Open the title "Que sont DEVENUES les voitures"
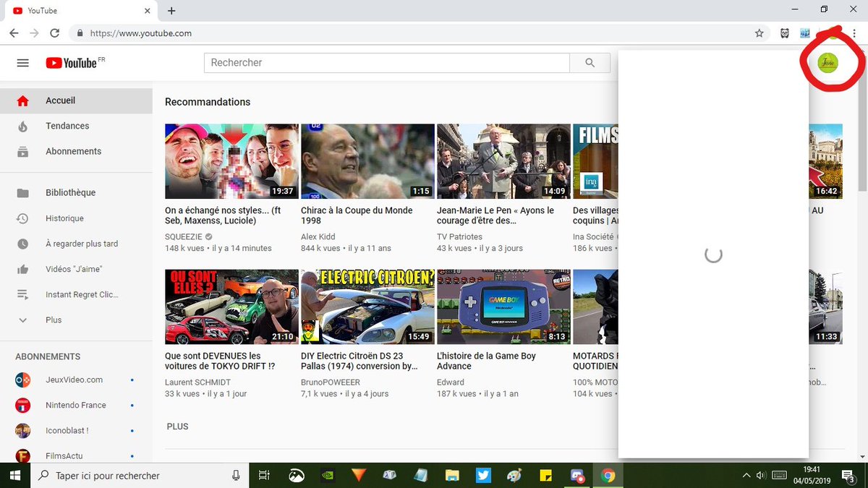The height and width of the screenshot is (488, 868). click(x=220, y=361)
